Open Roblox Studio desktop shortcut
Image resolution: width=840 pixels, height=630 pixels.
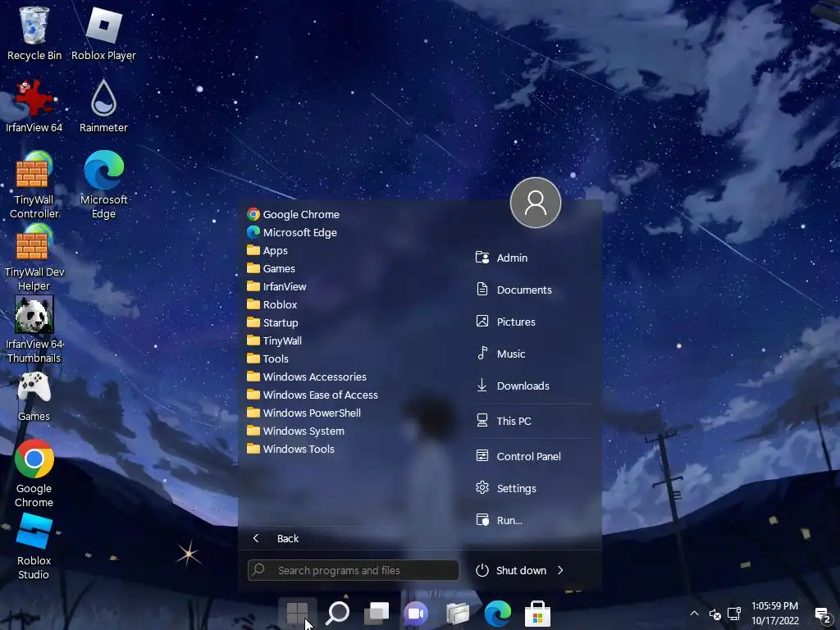tap(34, 546)
